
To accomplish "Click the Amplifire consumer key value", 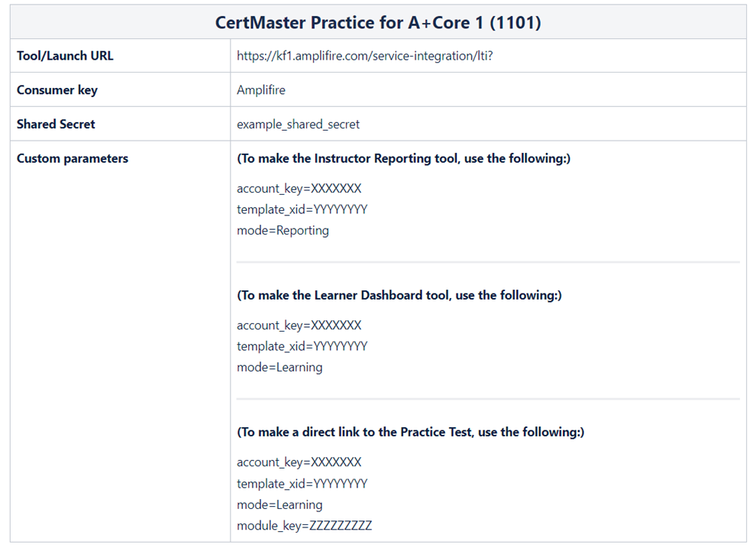I will (x=261, y=90).
